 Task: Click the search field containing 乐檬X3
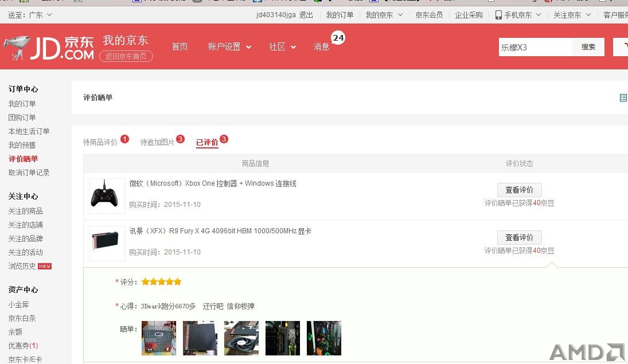pyautogui.click(x=536, y=47)
